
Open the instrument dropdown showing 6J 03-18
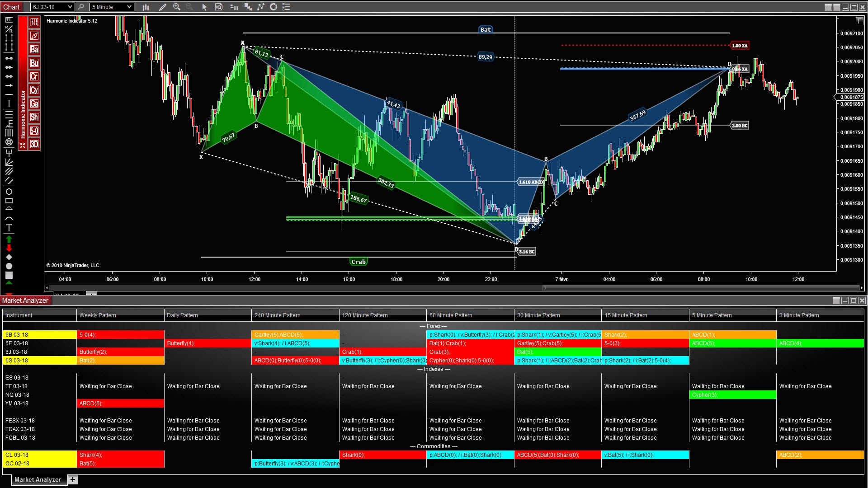[51, 7]
